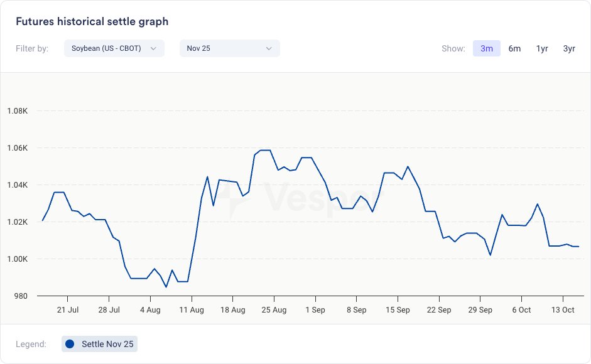
Task: Click the chevron arrow in the Soybean selector
Action: (x=153, y=48)
